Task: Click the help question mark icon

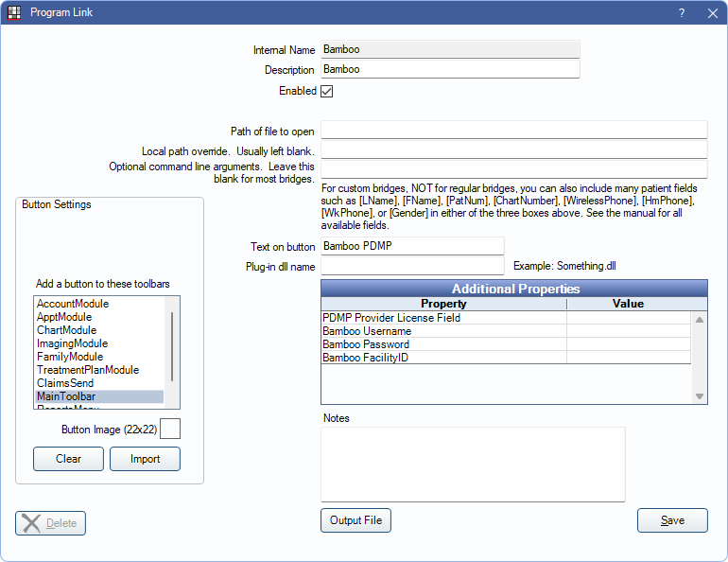Action: coord(682,13)
